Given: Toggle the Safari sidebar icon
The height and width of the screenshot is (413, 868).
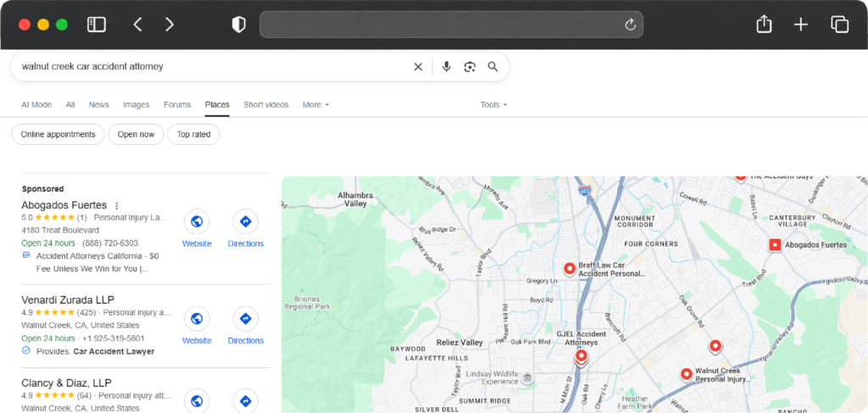Looking at the screenshot, I should tap(97, 25).
